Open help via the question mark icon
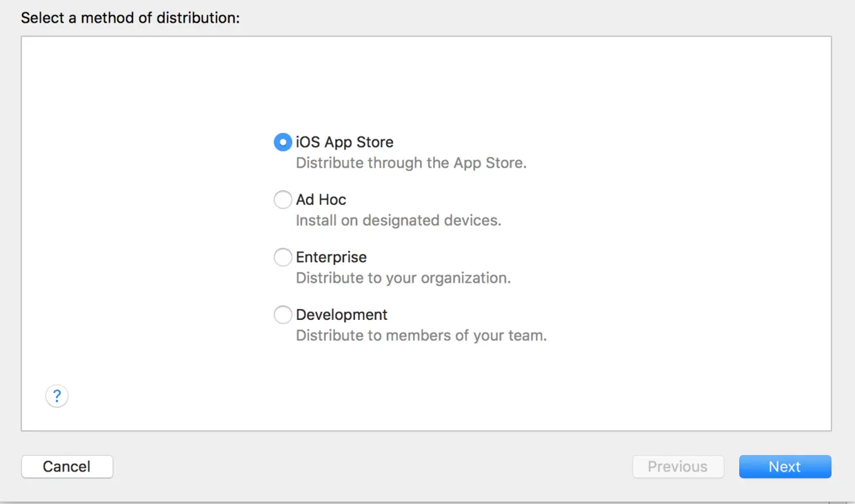The width and height of the screenshot is (855, 504). coord(57,396)
